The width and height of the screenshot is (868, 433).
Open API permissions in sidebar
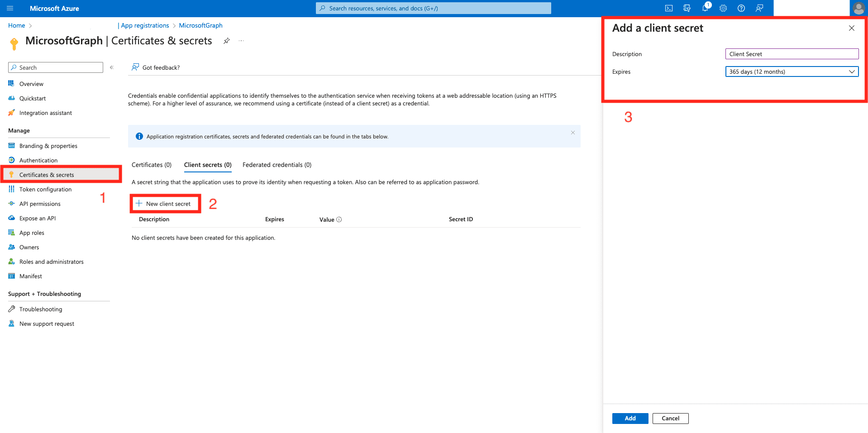pos(40,204)
